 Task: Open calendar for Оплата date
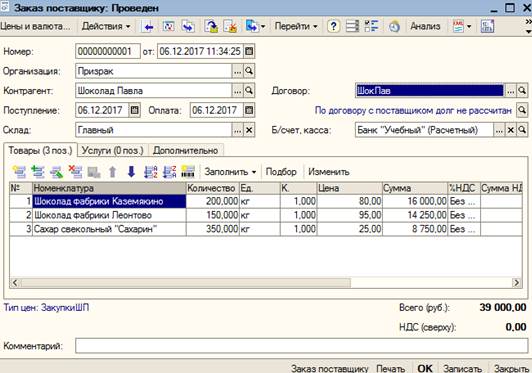(249, 110)
